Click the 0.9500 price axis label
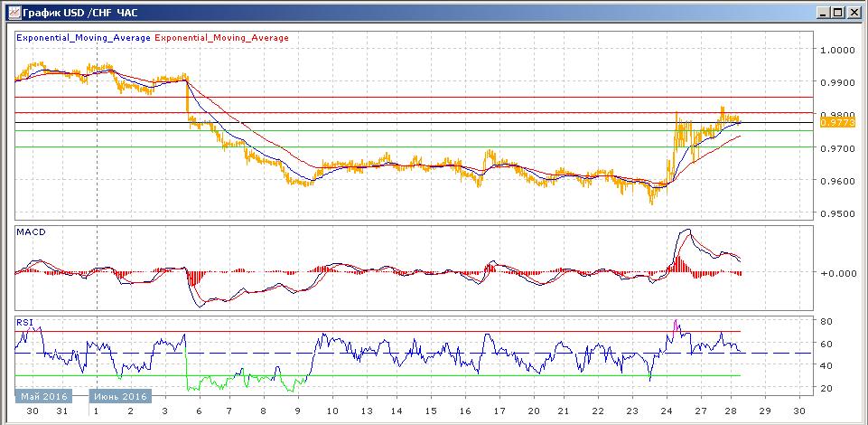This screenshot has height=425, width=868. tap(838, 214)
